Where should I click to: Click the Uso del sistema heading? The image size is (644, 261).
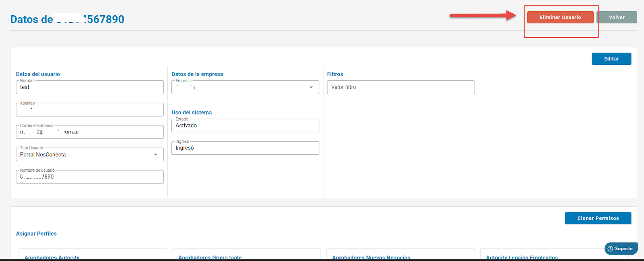(192, 113)
